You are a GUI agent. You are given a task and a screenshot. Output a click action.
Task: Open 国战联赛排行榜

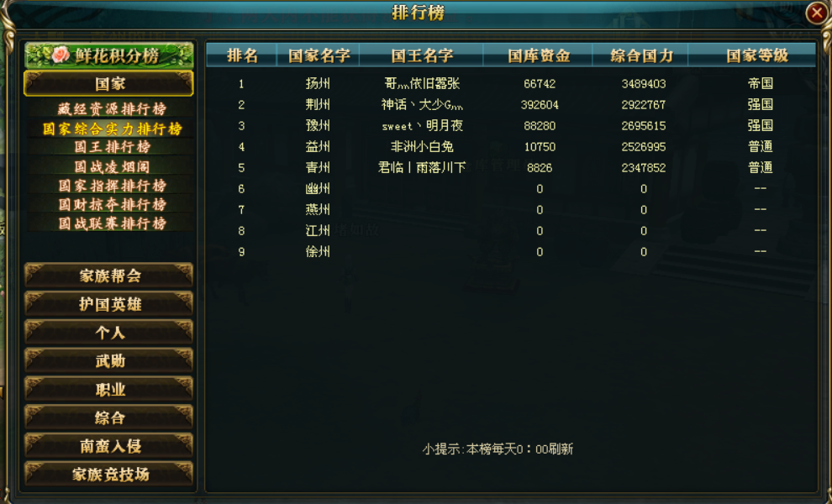pyautogui.click(x=112, y=223)
